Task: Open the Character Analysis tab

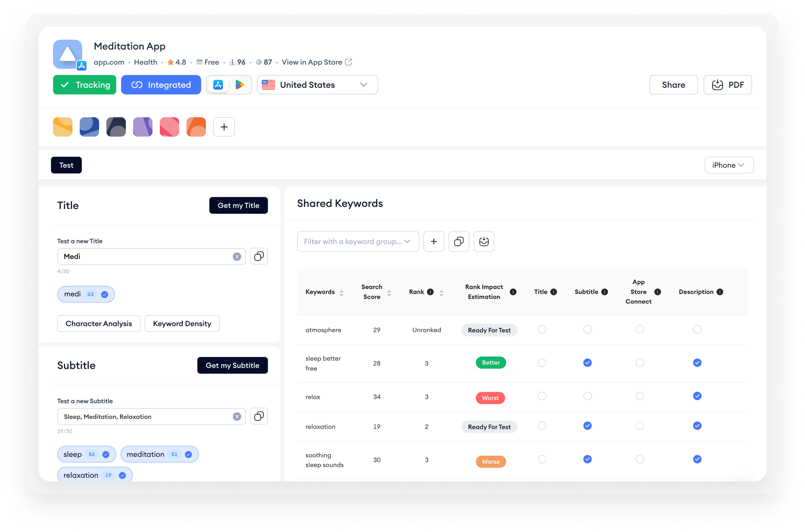Action: (x=99, y=324)
